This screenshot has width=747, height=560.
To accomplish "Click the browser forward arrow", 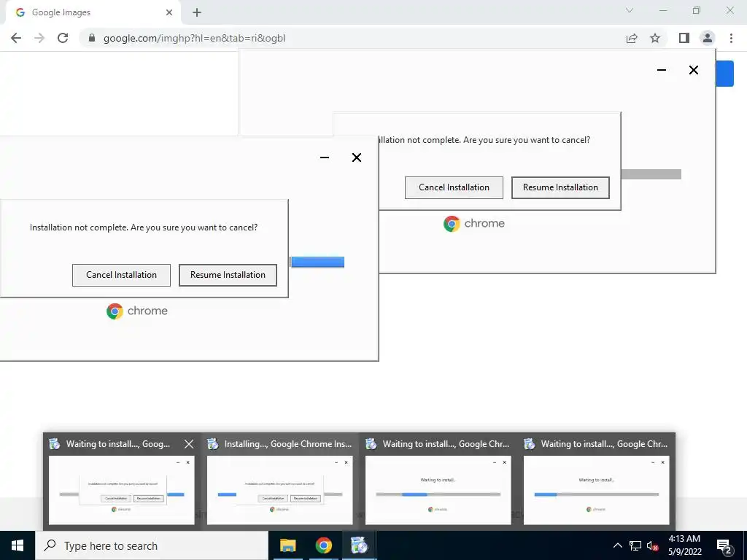I will click(x=39, y=38).
